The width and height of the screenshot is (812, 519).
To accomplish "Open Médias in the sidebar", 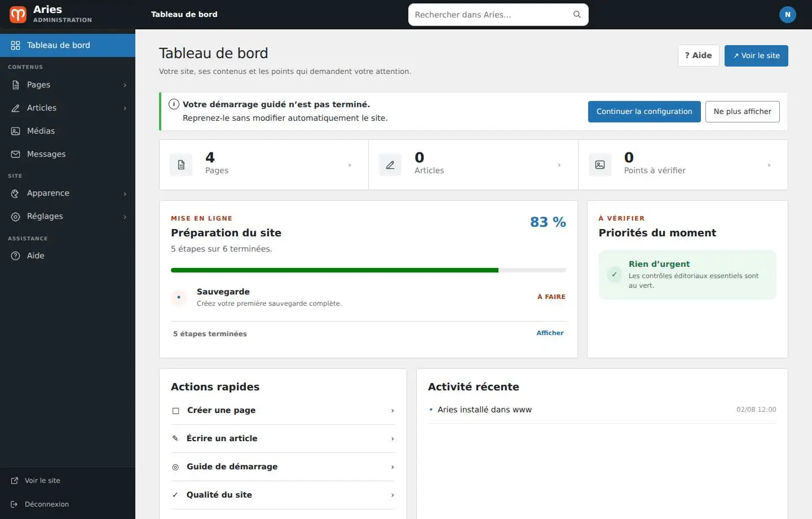I will click(x=68, y=131).
